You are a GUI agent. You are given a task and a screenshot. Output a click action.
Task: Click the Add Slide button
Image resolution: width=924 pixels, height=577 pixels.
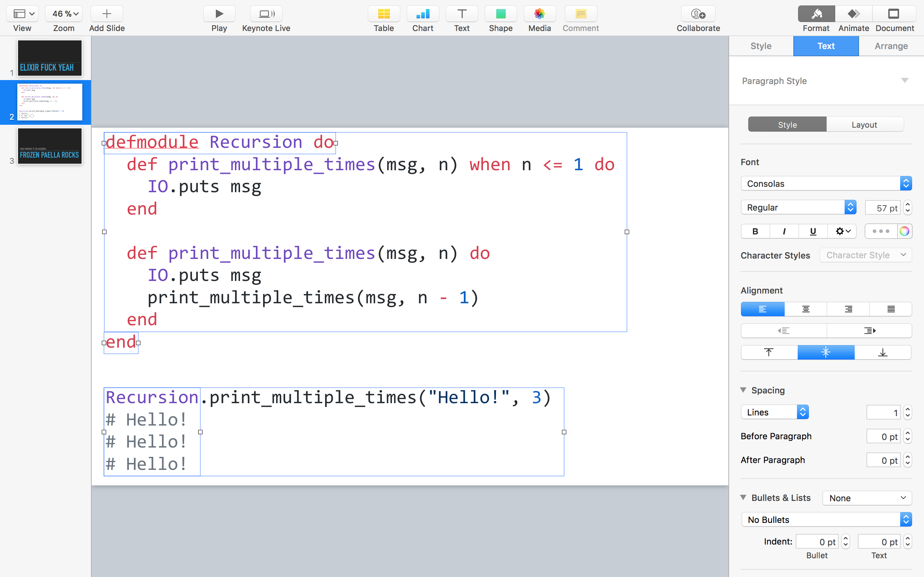107,14
